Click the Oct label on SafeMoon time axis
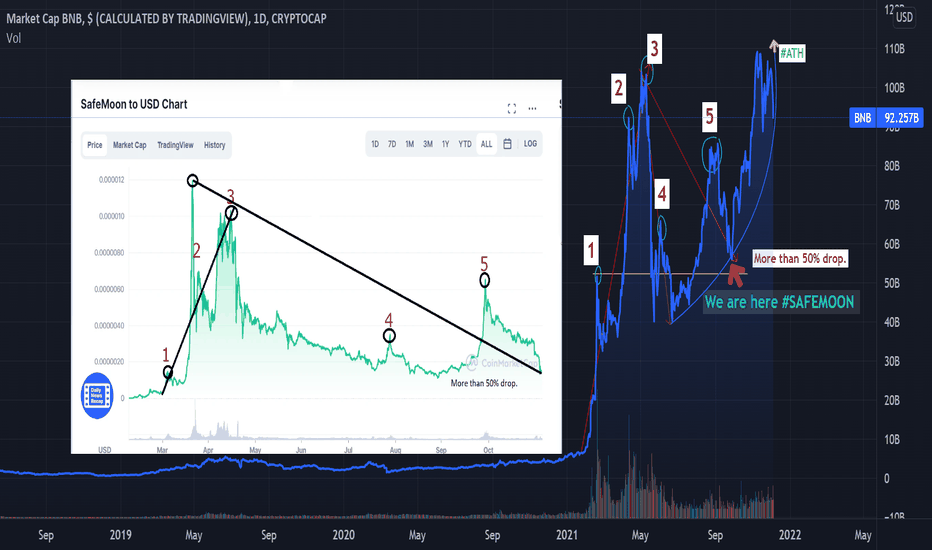 tap(488, 450)
